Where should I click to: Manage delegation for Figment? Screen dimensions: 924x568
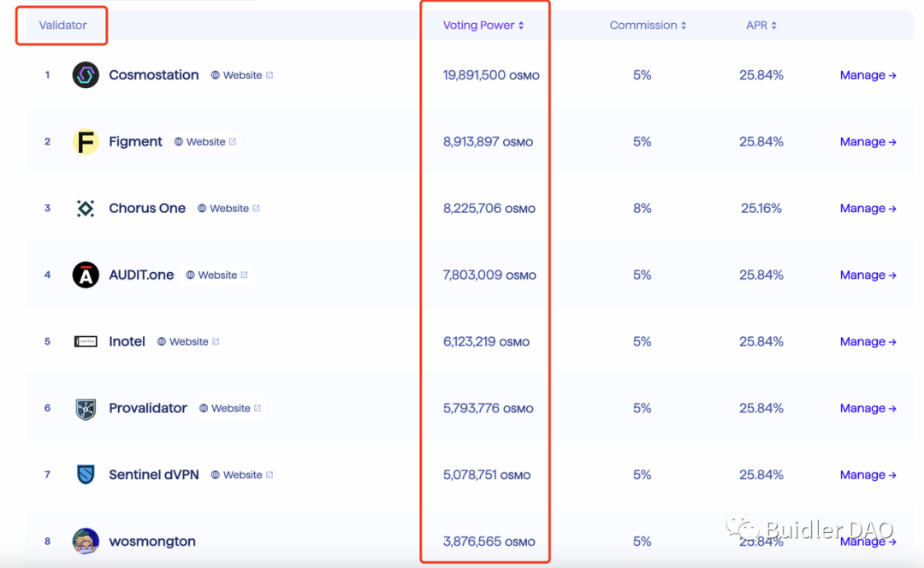click(868, 141)
